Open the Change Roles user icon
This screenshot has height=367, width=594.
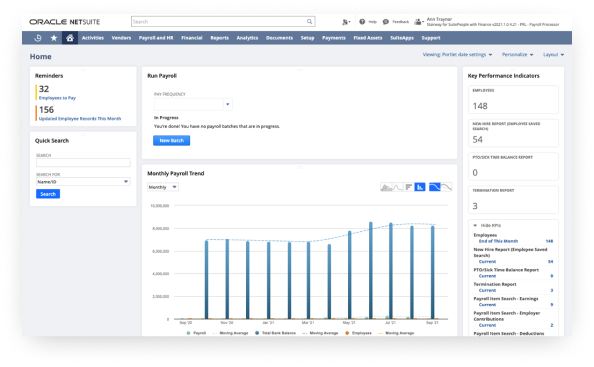tap(418, 22)
